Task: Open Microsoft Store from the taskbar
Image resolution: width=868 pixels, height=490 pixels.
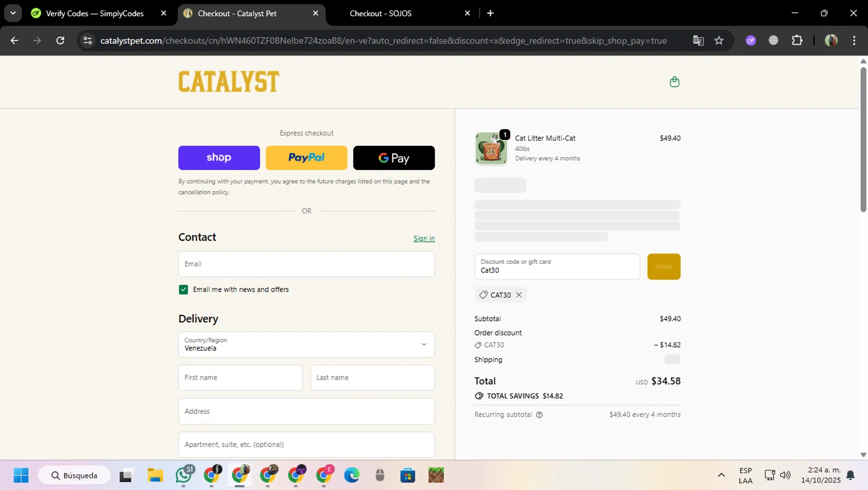Action: [x=407, y=476]
